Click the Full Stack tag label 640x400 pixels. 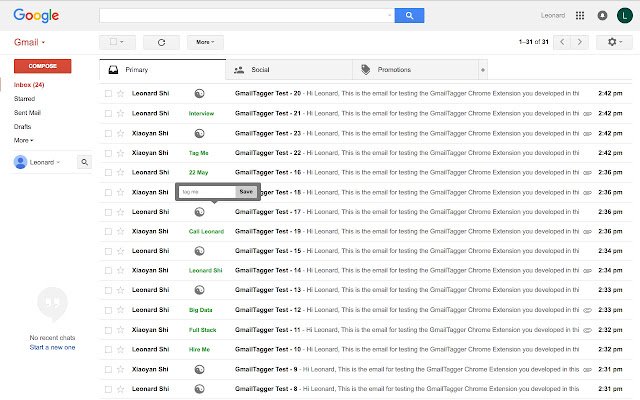point(202,330)
